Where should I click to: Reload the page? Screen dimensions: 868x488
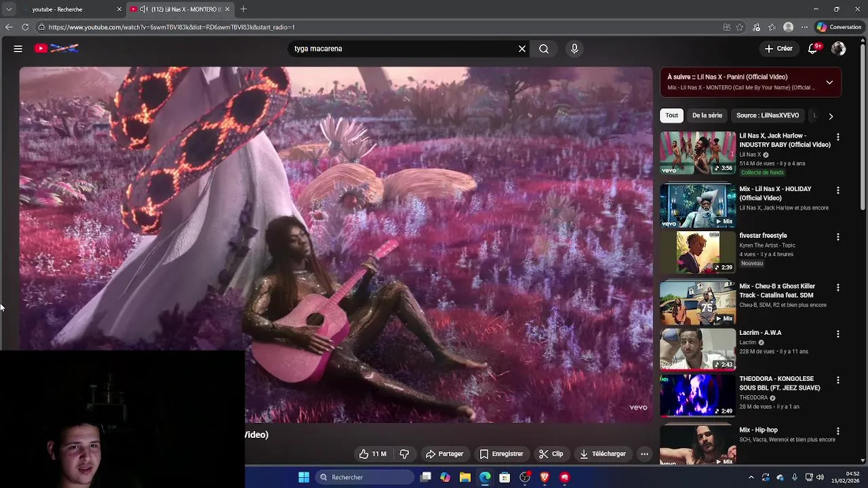(25, 27)
